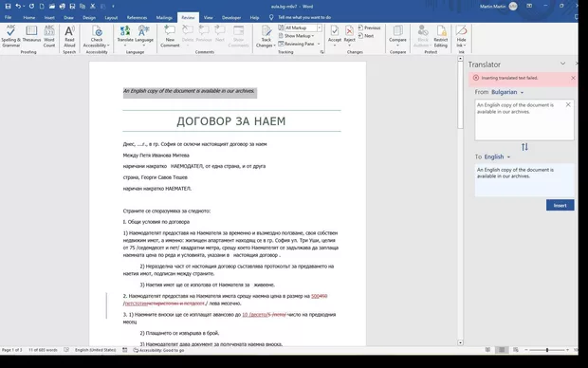588x368 pixels.
Task: Expand Show Markup menu
Action: click(296, 36)
